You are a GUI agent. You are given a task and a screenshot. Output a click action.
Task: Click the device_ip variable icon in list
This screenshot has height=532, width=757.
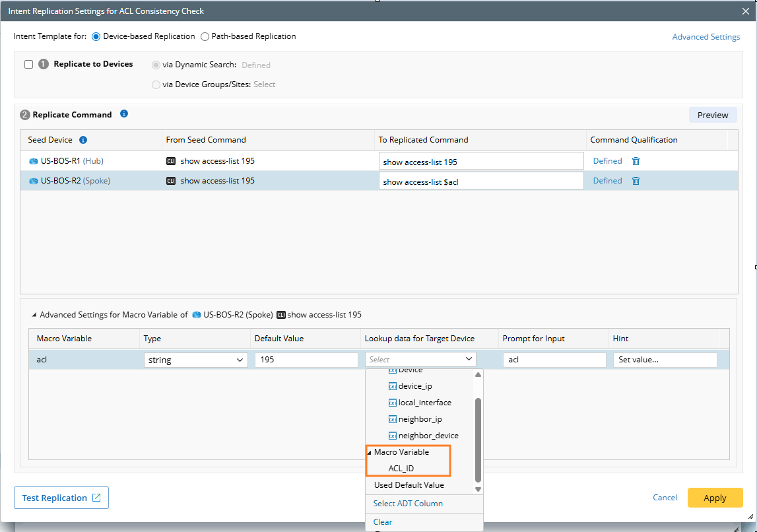coord(392,386)
